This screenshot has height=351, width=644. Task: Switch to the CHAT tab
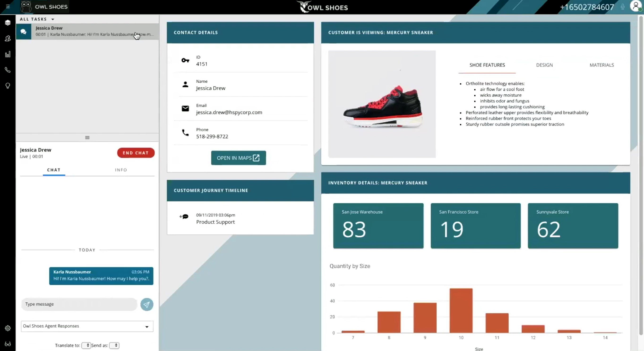(54, 169)
